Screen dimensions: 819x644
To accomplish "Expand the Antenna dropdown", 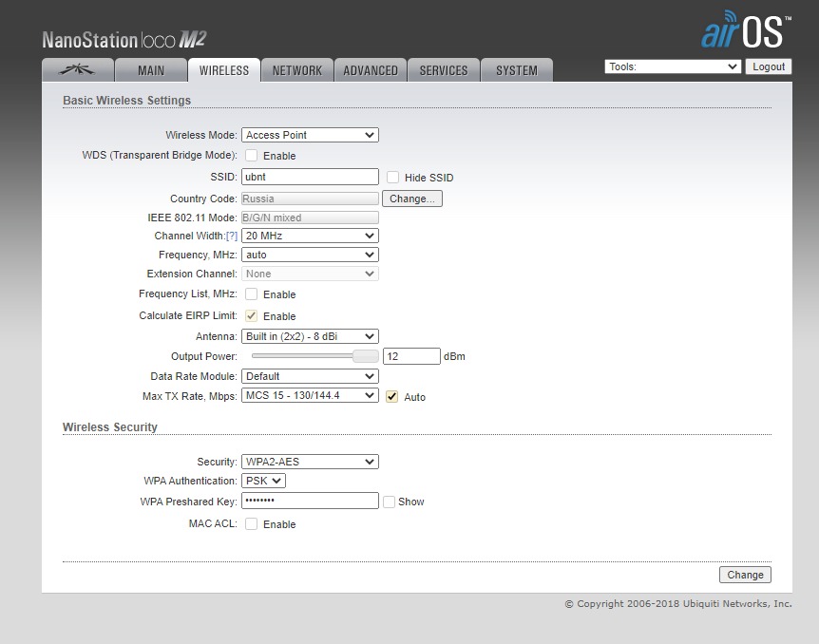I will point(310,336).
